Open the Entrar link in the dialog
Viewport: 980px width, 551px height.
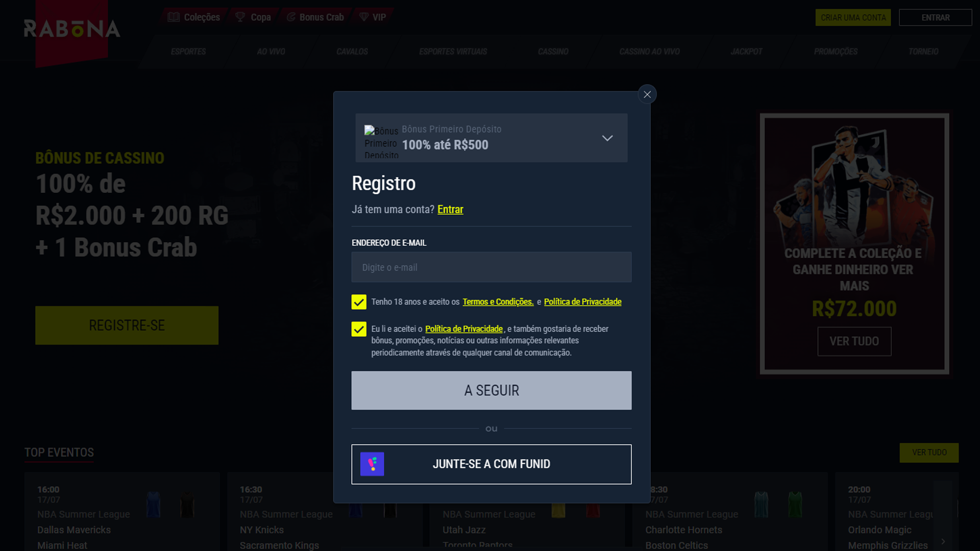click(450, 209)
